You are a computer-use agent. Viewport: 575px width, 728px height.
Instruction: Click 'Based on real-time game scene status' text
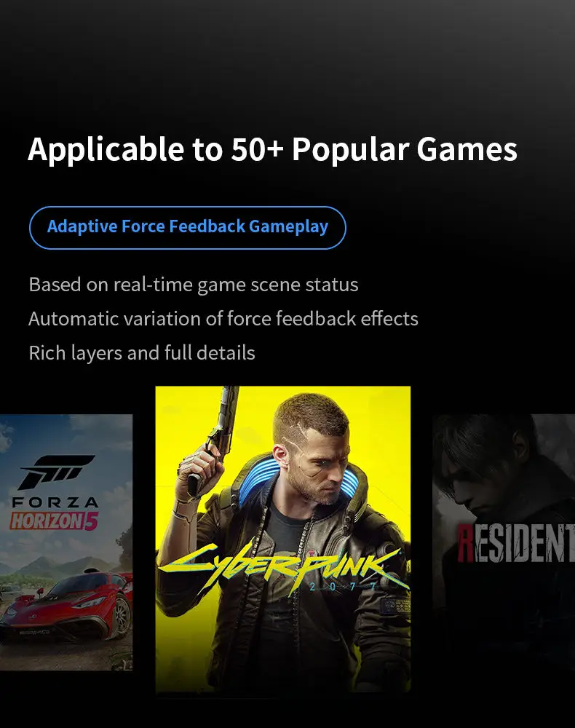click(x=194, y=285)
